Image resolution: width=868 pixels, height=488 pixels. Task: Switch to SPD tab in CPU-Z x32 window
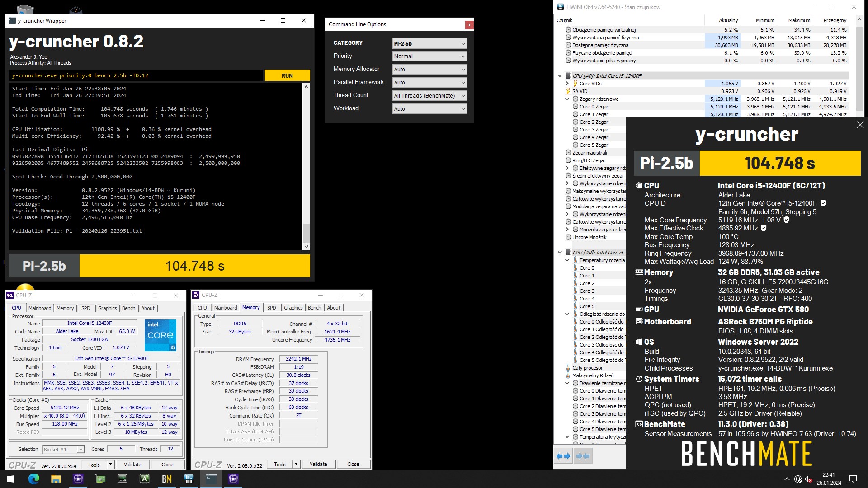[x=271, y=308]
